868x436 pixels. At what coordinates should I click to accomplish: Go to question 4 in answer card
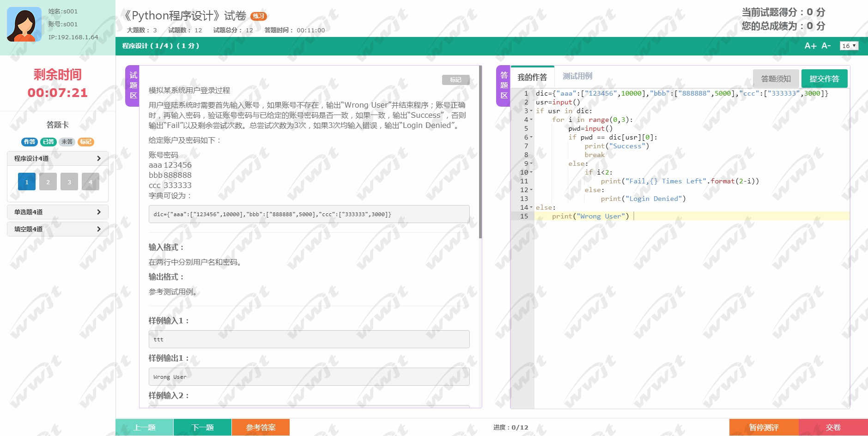[91, 182]
